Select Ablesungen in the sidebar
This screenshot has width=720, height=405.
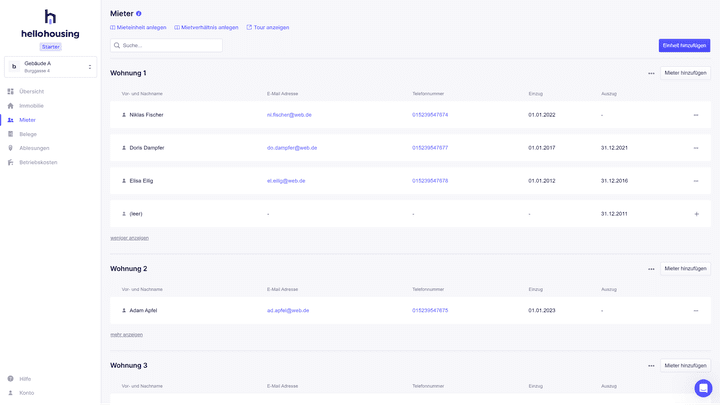[34, 148]
